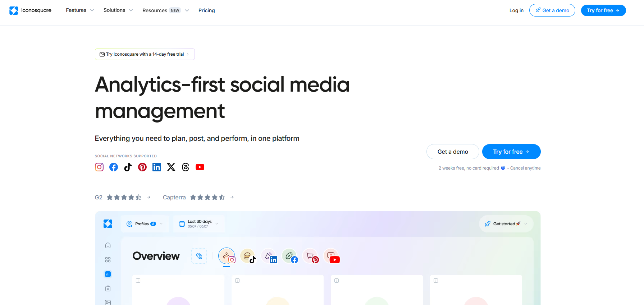Go to the Pricing page
The height and width of the screenshot is (305, 644).
click(x=207, y=10)
